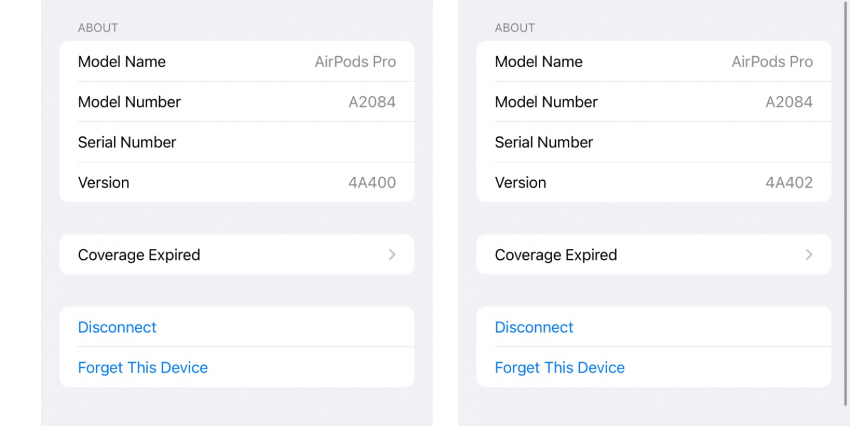Click the Version label in the right panel
Screen dimensions: 868x426
click(521, 183)
